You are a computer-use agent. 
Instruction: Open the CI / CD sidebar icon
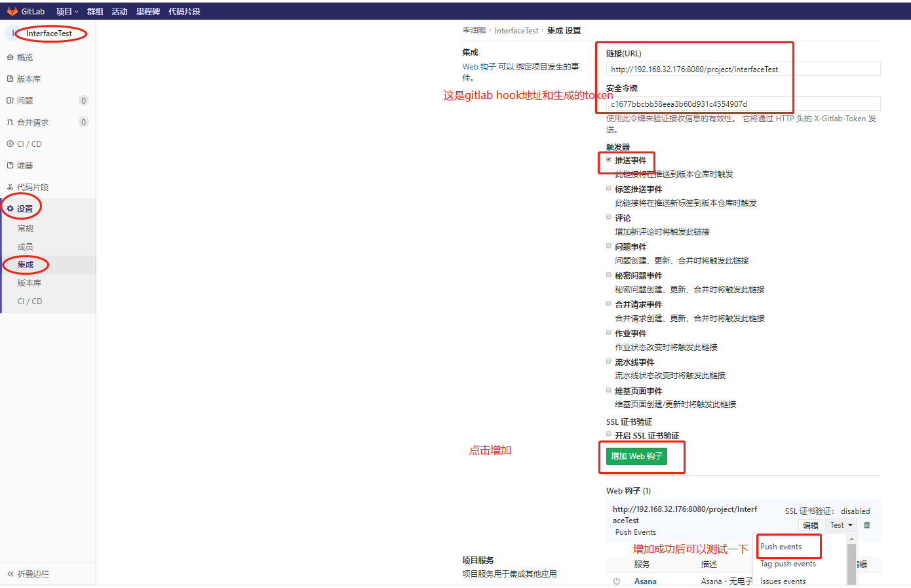10,144
